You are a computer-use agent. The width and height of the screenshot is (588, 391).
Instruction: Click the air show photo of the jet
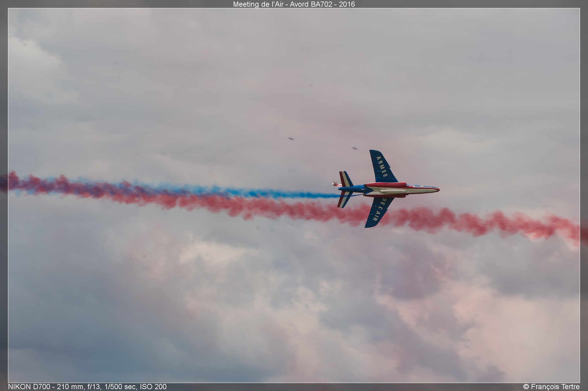[294, 195]
